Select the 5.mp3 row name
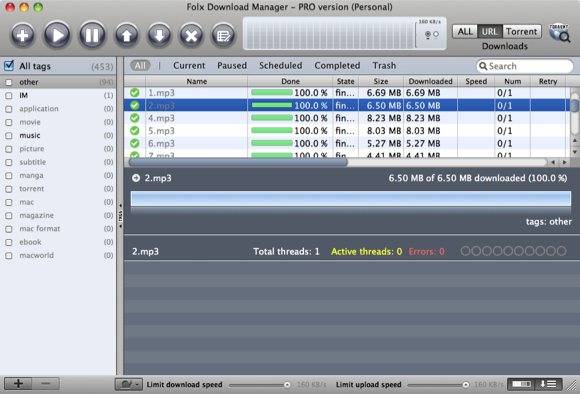This screenshot has height=394, width=580. tap(161, 131)
